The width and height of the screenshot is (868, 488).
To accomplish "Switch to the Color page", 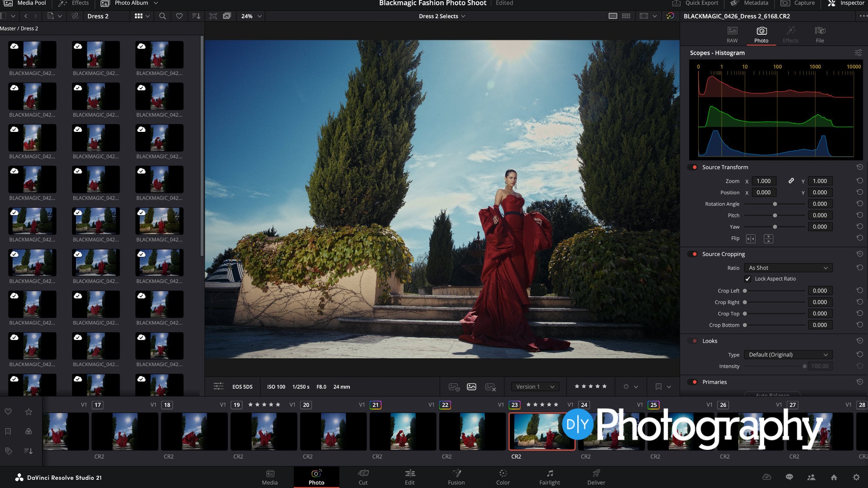I will (x=503, y=477).
